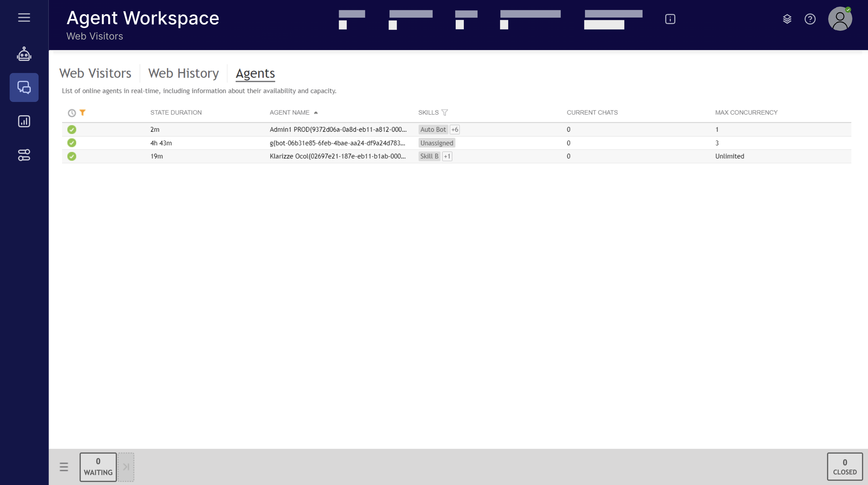Toggle the orange status filter icon

click(x=83, y=112)
